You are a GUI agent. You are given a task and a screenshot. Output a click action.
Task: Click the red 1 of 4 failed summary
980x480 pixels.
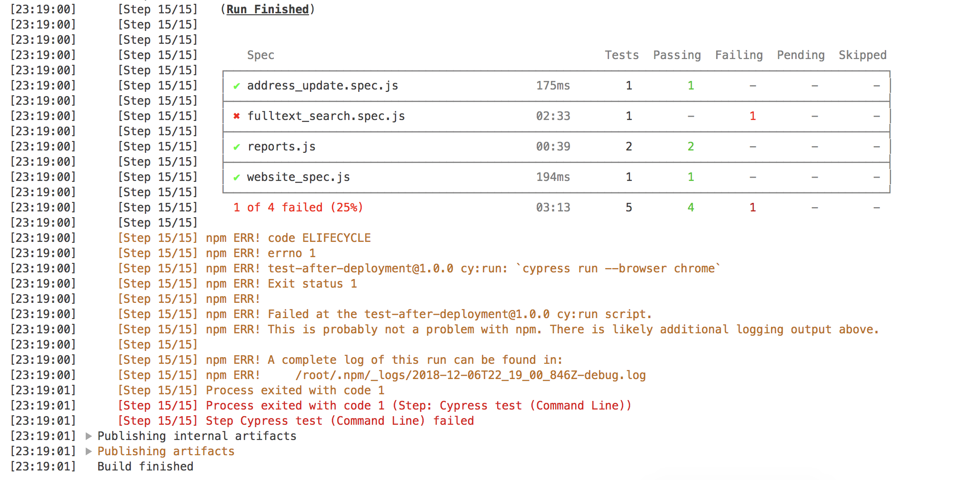click(x=298, y=208)
